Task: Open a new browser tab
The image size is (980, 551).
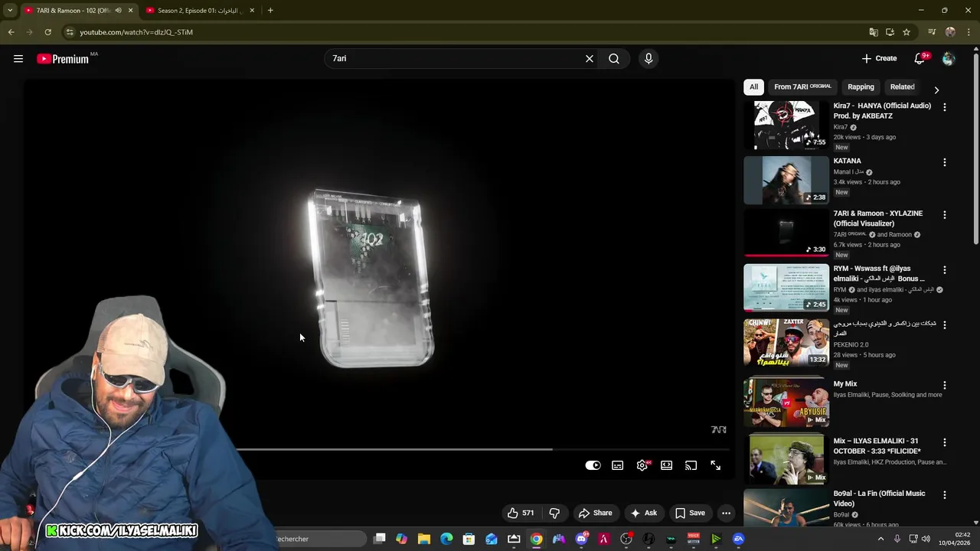Action: coord(270,11)
